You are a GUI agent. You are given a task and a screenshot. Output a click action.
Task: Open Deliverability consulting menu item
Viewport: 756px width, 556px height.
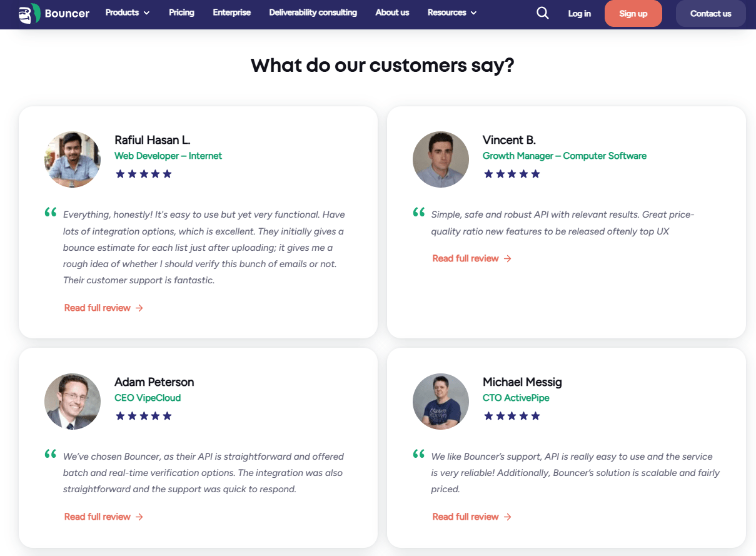[313, 13]
